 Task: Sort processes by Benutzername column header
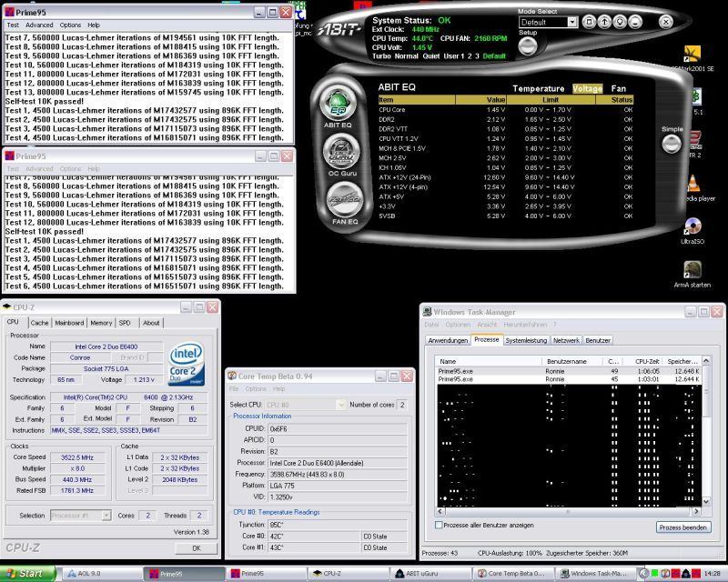[x=572, y=362]
